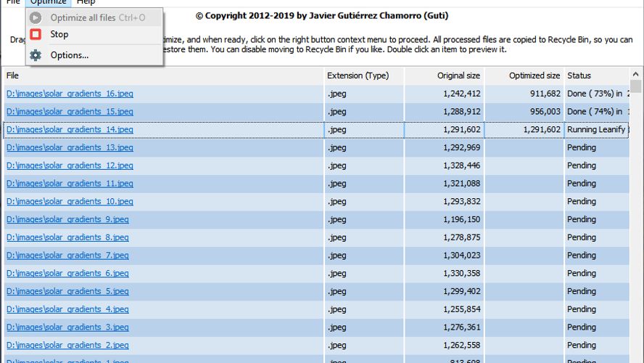Open solar_gradients_15.jpeg file link

point(70,112)
